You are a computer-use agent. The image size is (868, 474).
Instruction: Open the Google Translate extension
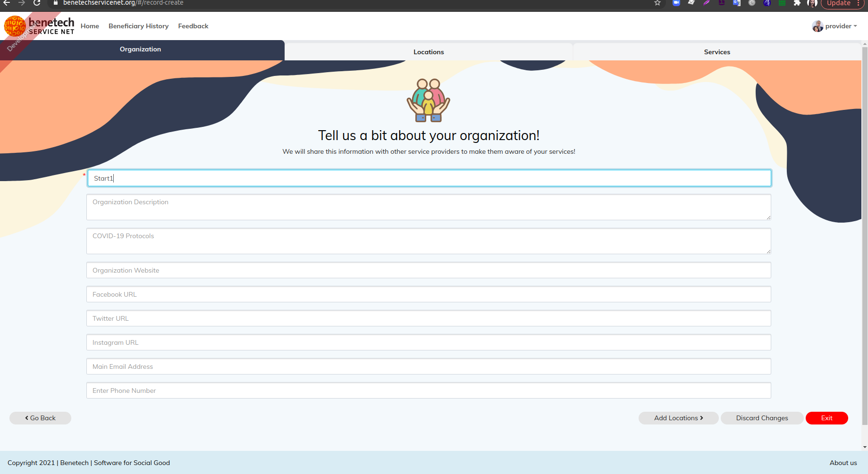point(736,3)
